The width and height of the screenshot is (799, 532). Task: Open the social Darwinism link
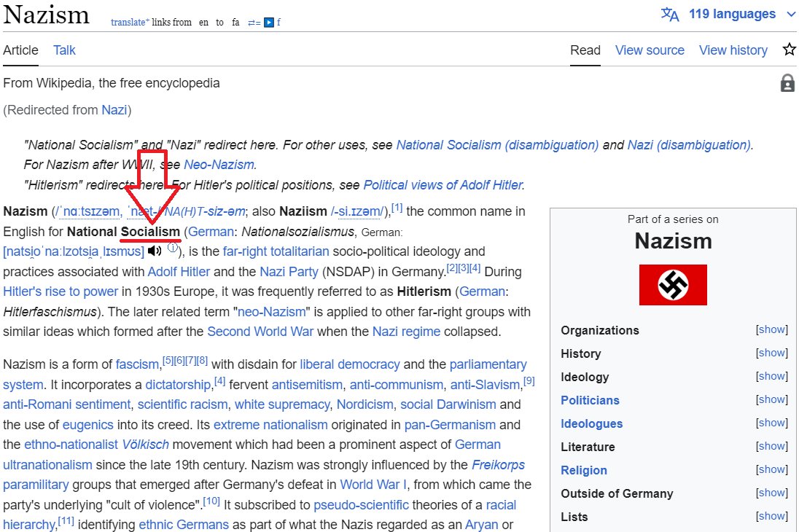[448, 404]
